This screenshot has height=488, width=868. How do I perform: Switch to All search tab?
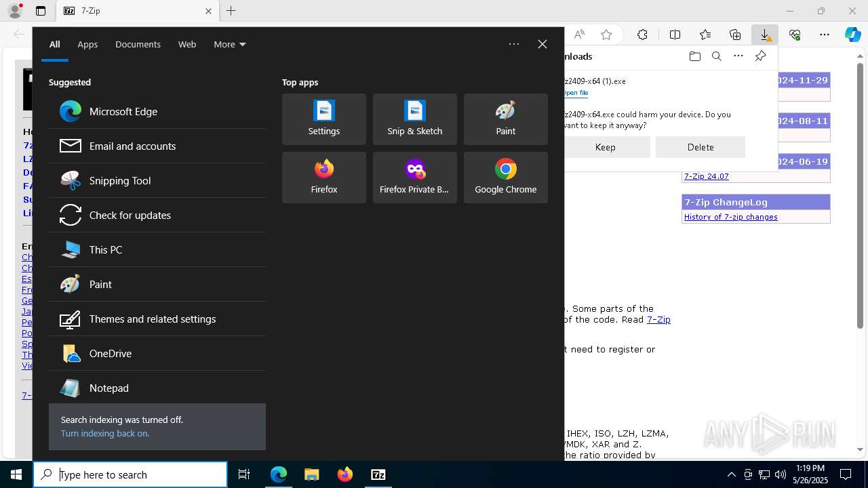55,44
